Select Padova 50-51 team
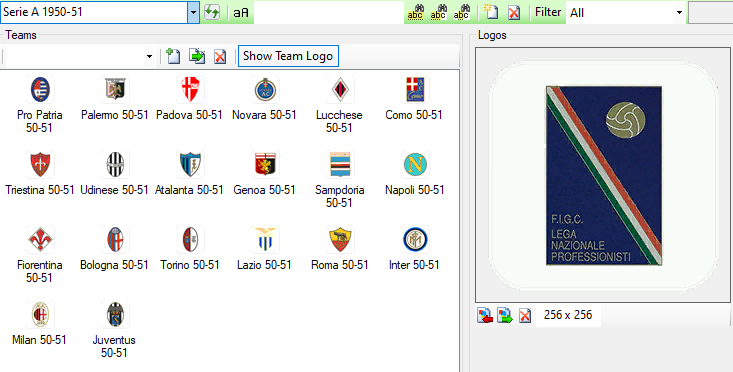 [x=189, y=99]
